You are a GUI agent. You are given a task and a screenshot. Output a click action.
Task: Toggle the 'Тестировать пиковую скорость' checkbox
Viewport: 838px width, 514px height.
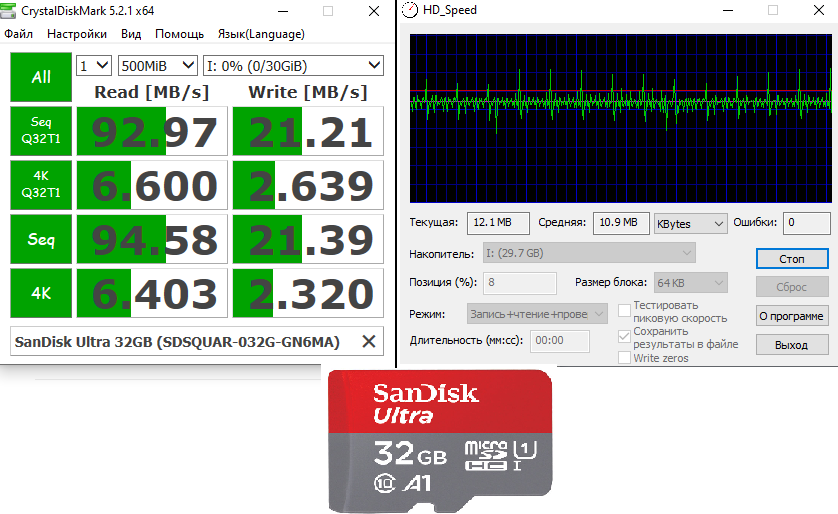[x=625, y=311]
